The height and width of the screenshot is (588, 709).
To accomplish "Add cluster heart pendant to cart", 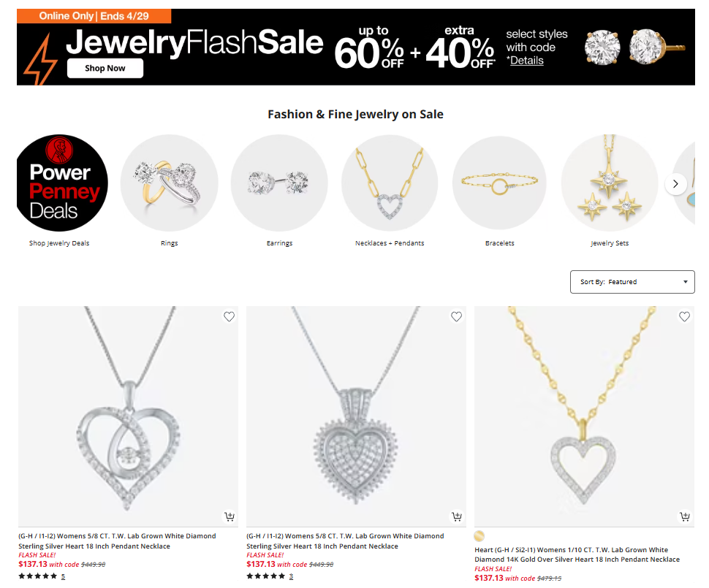I will [x=457, y=516].
